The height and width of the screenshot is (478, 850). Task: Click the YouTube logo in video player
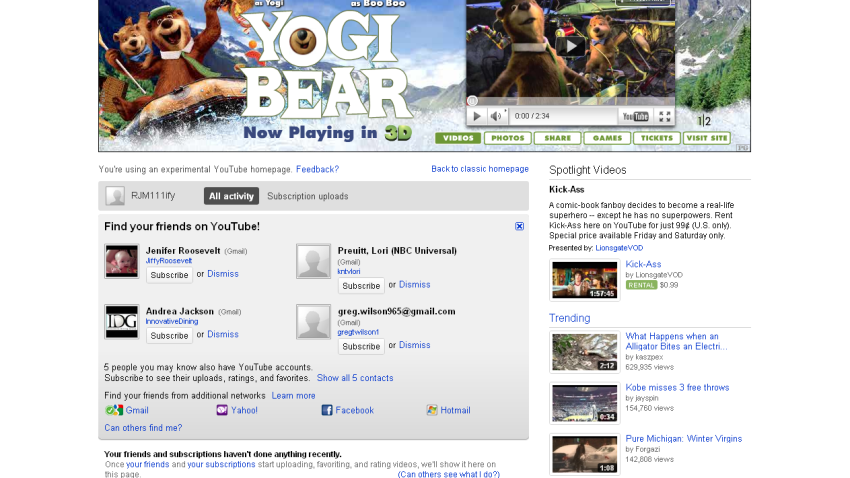tap(635, 116)
